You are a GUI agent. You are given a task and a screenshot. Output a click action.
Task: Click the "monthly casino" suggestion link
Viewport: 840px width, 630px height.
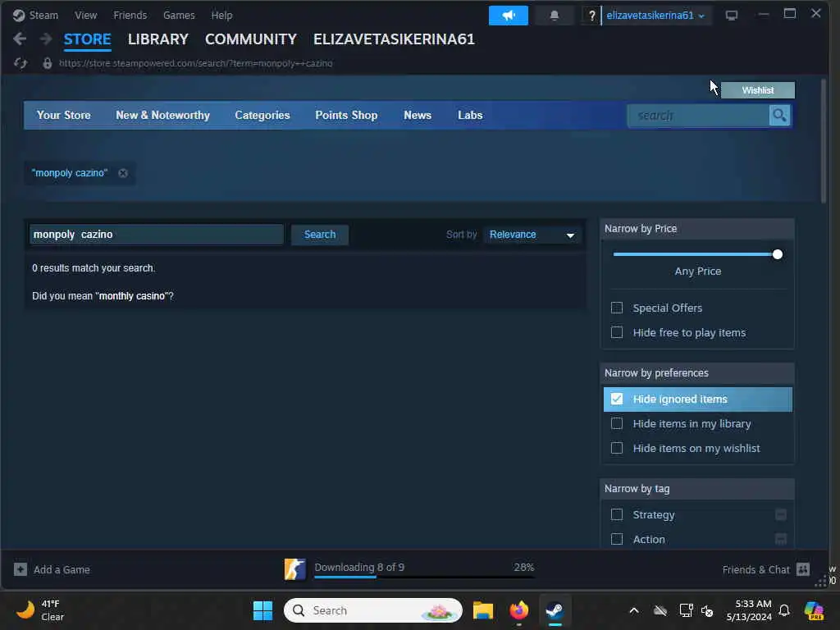click(132, 295)
